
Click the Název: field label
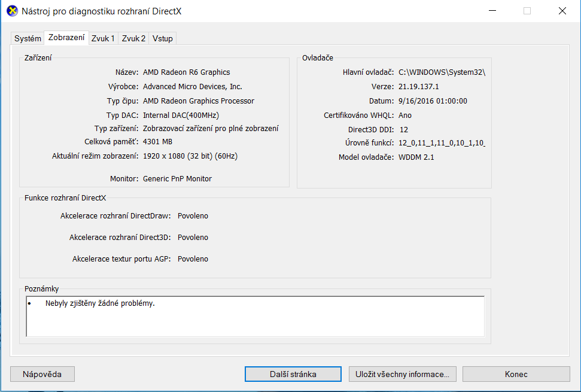(x=127, y=72)
